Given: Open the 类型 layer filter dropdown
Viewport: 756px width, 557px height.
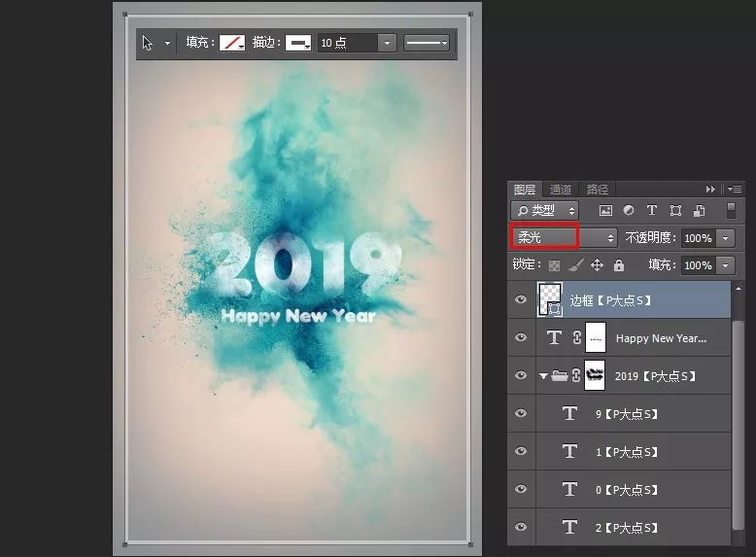Looking at the screenshot, I should click(544, 210).
